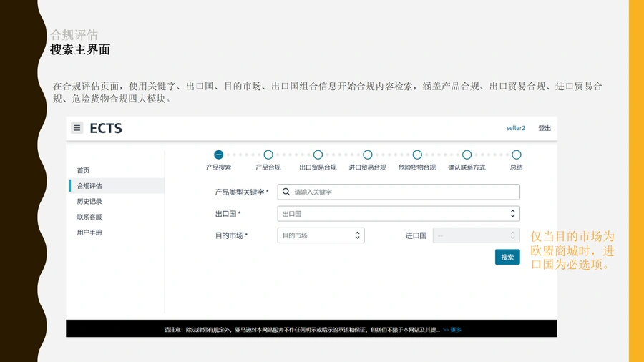Select the 进口贸易合规 step circle
This screenshot has width=644, height=362.
pos(368,155)
